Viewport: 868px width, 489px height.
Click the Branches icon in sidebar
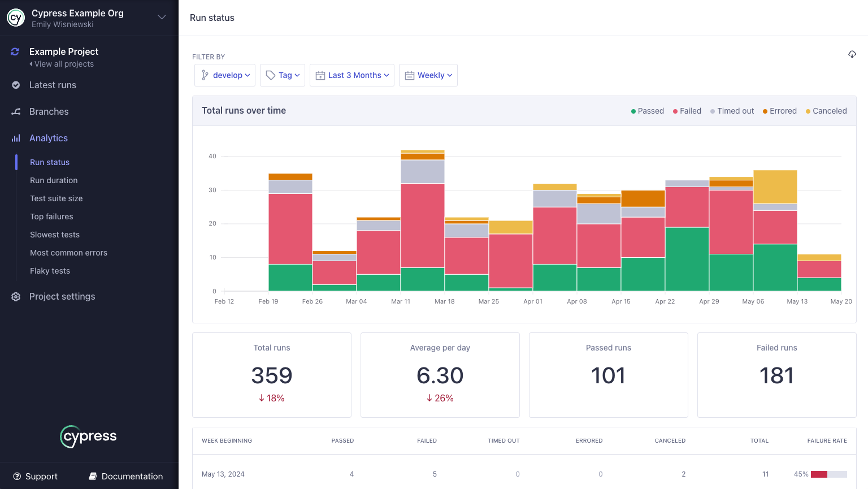[x=15, y=111]
